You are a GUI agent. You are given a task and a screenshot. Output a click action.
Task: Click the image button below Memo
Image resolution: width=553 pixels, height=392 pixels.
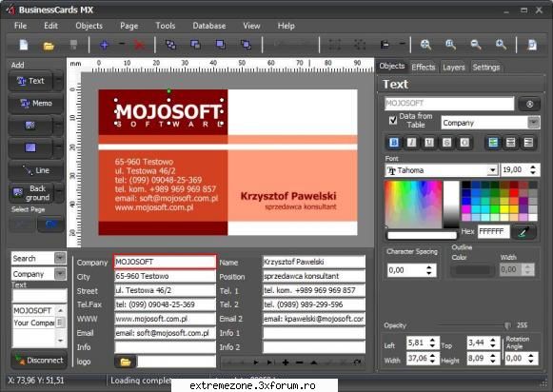(x=30, y=126)
